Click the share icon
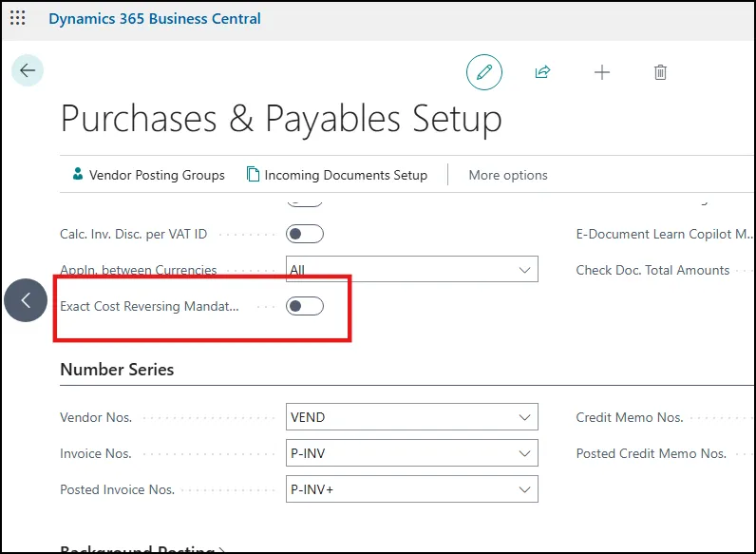The image size is (756, 554). coord(543,72)
